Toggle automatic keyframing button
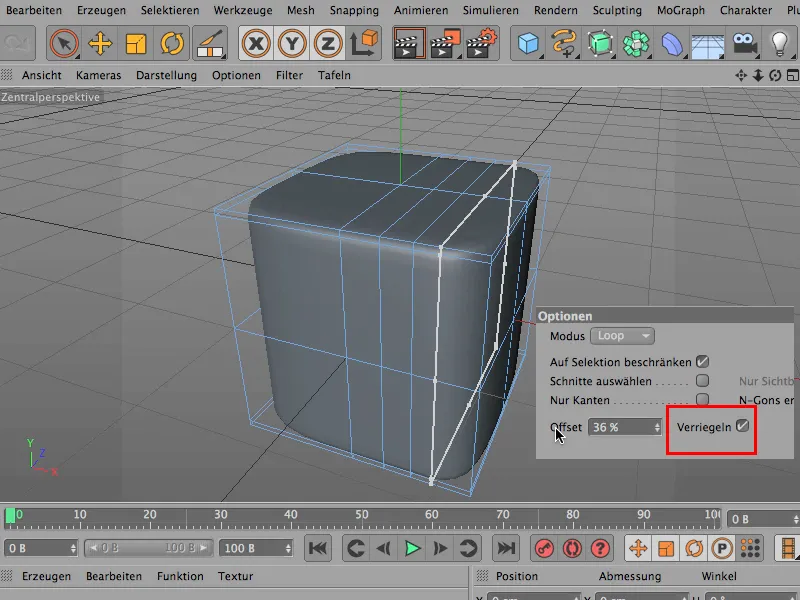 coord(572,548)
